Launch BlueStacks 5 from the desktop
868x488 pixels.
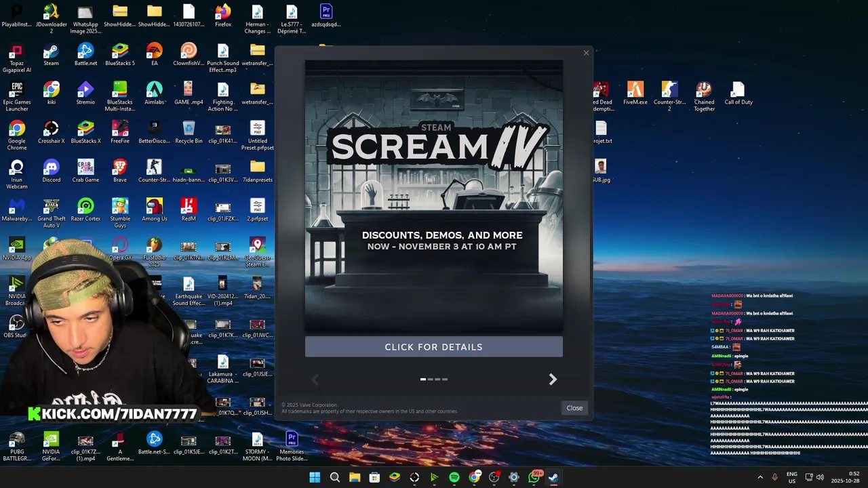(120, 55)
